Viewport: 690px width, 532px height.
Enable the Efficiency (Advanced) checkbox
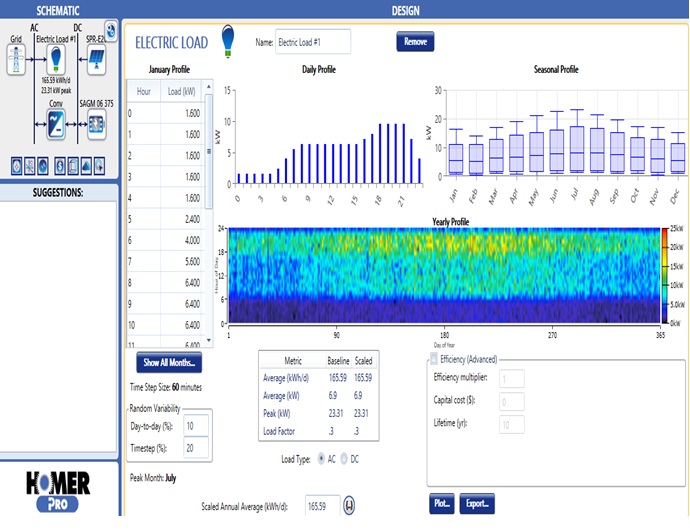[433, 359]
